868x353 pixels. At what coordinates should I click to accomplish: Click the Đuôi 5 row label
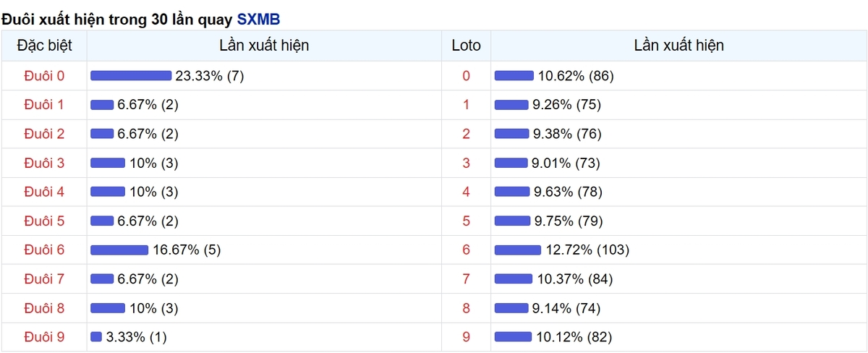pyautogui.click(x=44, y=221)
